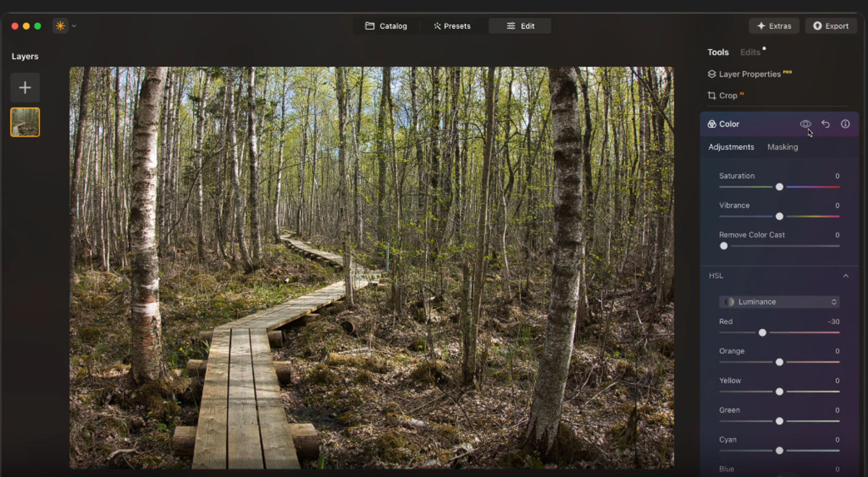Add a new layer with the plus button
868x477 pixels.
pyautogui.click(x=25, y=87)
